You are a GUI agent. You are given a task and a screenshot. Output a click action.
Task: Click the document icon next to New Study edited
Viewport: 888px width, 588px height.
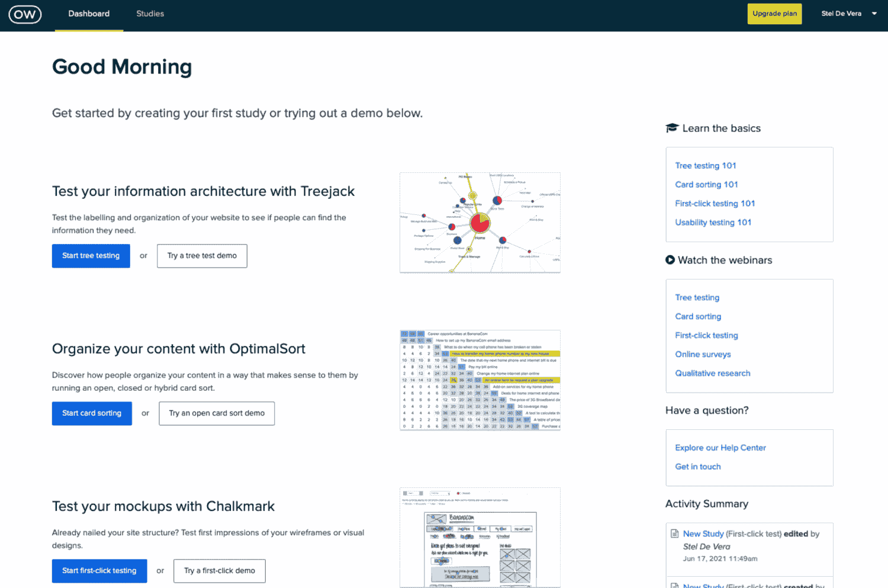(674, 534)
